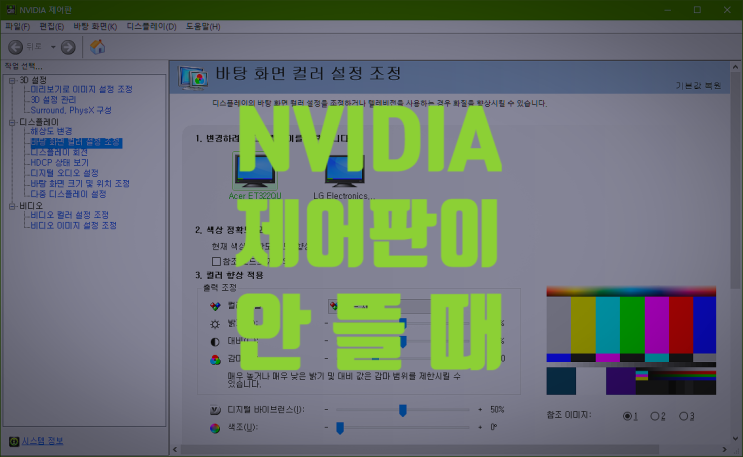Image resolution: width=743 pixels, height=457 pixels.
Task: Click the color bars reference image
Action: click(x=631, y=341)
